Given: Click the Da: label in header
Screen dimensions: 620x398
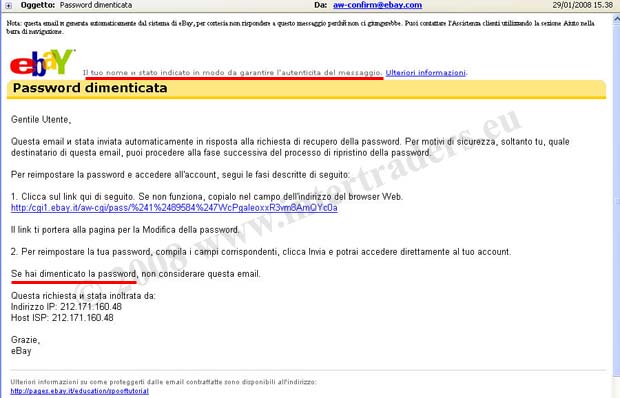Looking at the screenshot, I should coord(321,5).
